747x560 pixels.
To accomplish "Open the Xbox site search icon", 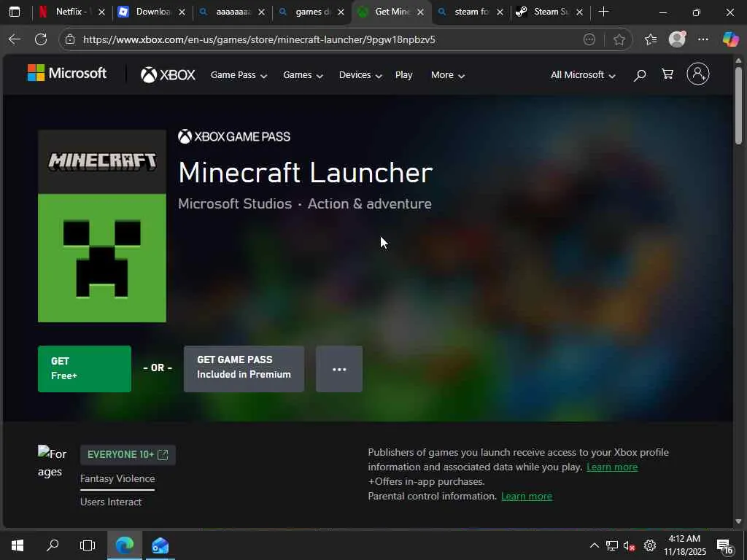I will (x=640, y=75).
